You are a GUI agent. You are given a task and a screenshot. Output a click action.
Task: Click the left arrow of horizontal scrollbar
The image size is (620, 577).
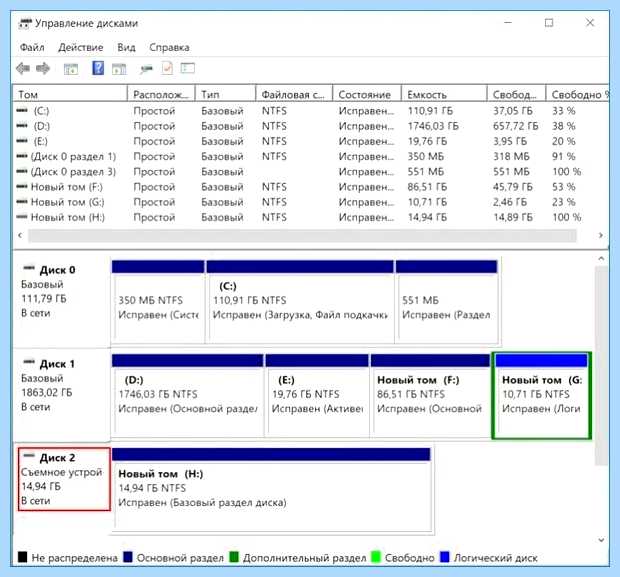[20, 235]
